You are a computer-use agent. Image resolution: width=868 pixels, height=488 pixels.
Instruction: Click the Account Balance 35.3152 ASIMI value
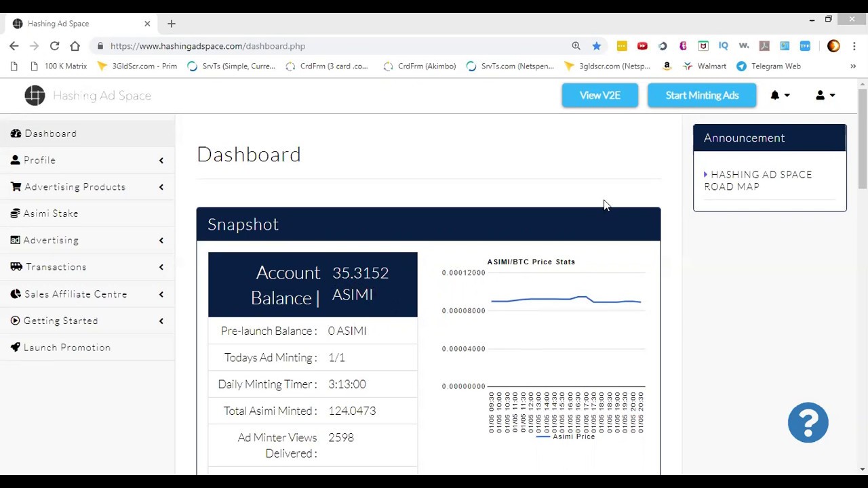[360, 284]
